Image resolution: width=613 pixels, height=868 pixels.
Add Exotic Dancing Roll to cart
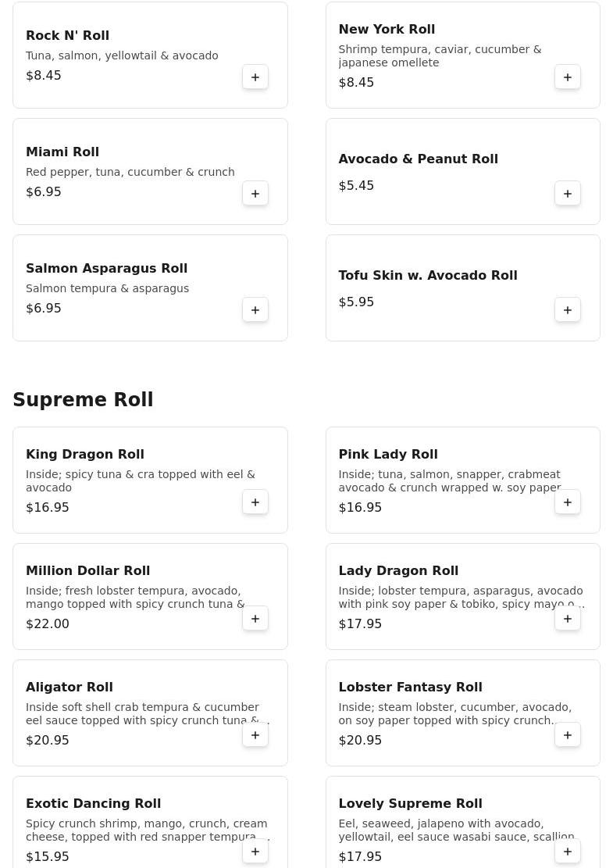tap(255, 852)
